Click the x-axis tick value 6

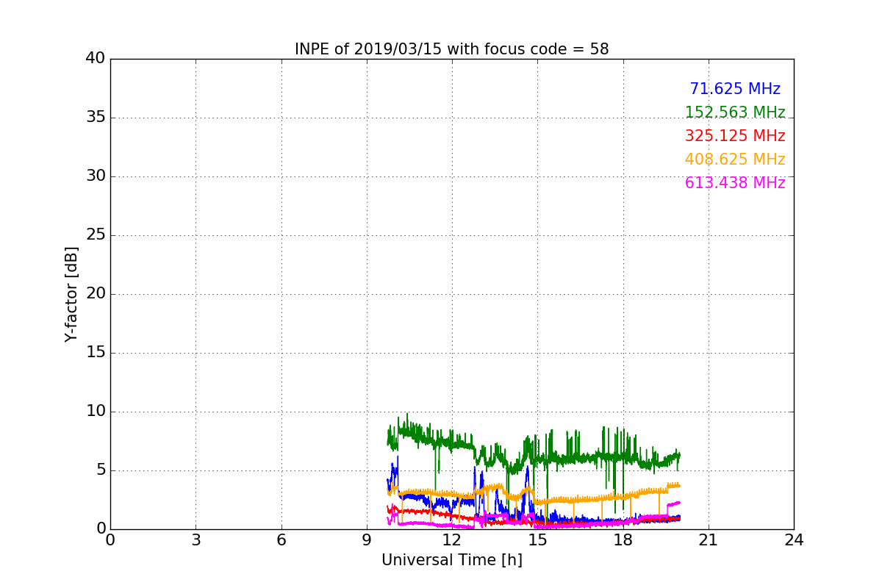pyautogui.click(x=282, y=539)
